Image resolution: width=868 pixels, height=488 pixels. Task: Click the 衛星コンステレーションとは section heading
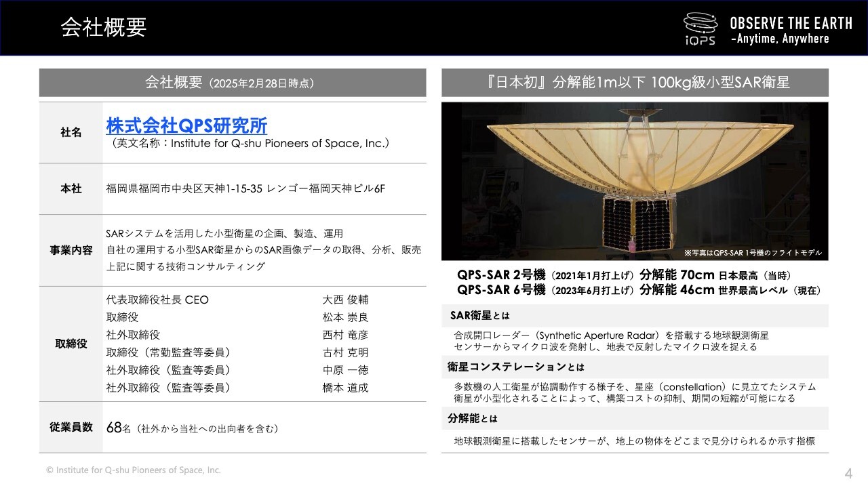click(515, 367)
